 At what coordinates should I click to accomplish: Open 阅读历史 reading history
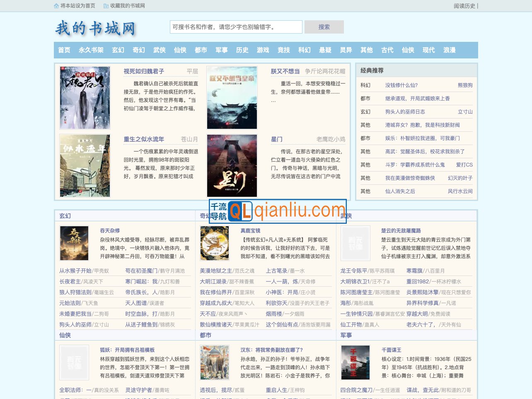(464, 6)
